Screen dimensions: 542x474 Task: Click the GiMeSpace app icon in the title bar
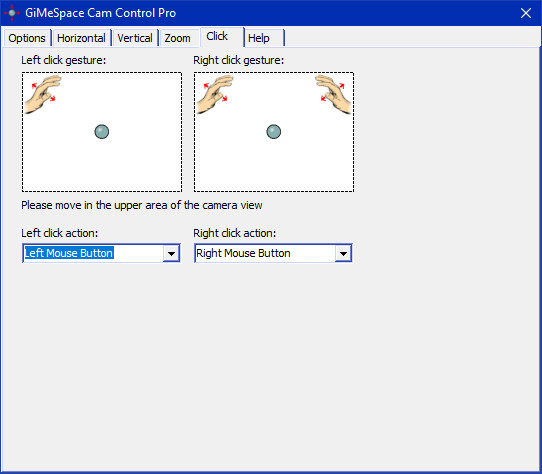pyautogui.click(x=12, y=13)
